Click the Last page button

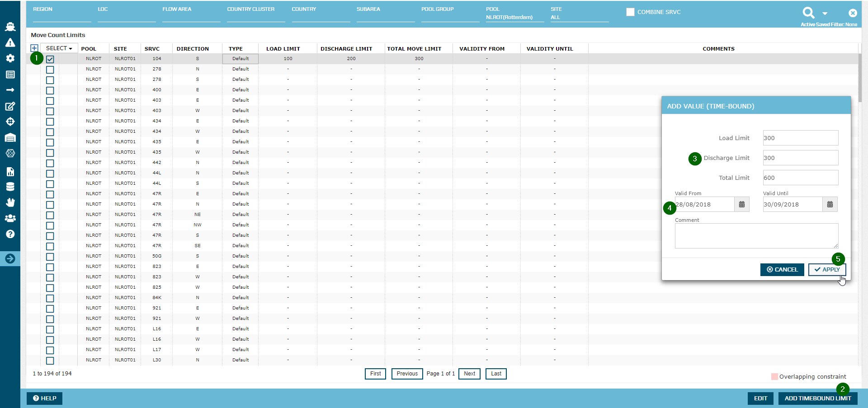pyautogui.click(x=496, y=374)
